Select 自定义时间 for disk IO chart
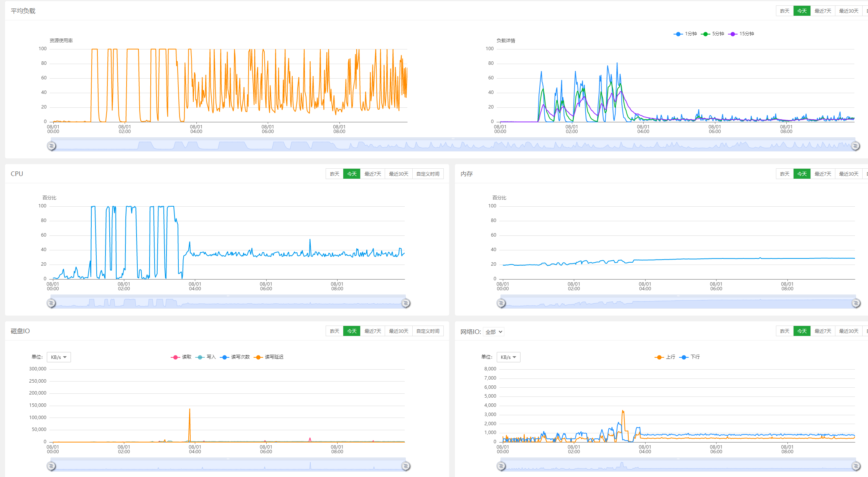Screen dimensions: 868x477 (428, 331)
